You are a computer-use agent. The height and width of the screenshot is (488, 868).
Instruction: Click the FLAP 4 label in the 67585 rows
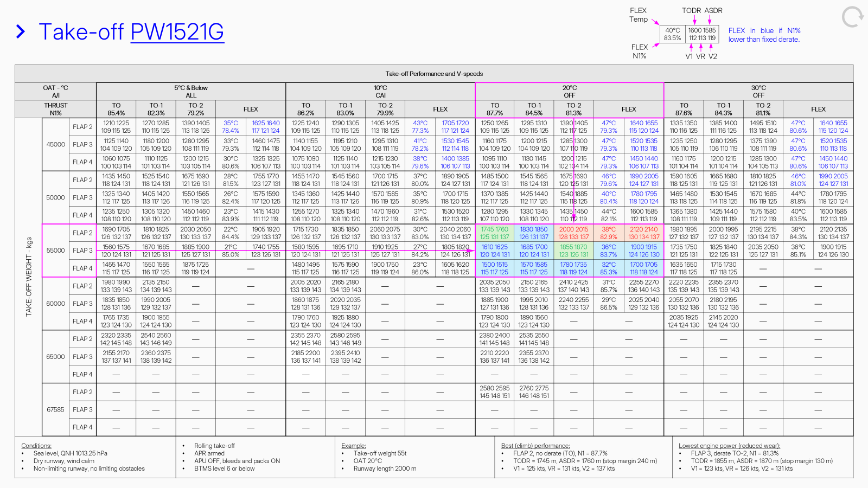[83, 427]
